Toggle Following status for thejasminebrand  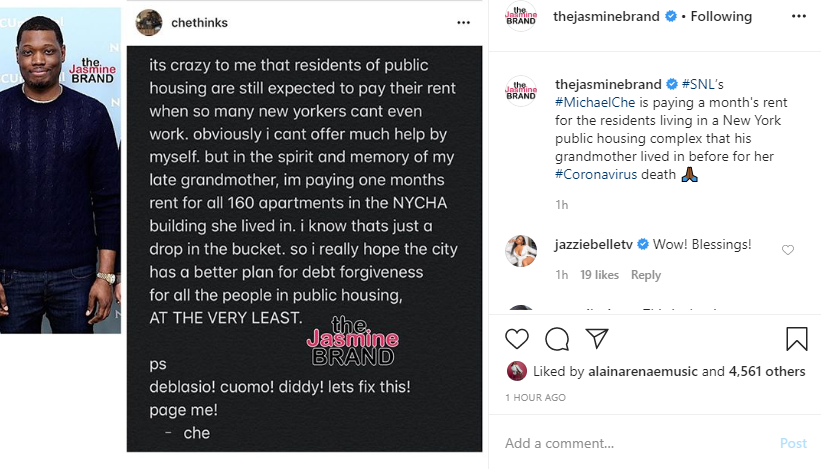719,16
